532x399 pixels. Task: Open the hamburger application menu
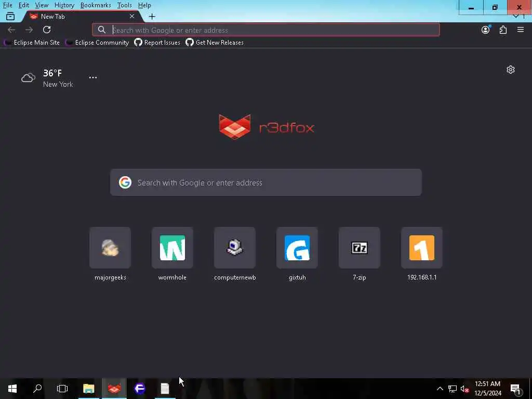(x=521, y=30)
